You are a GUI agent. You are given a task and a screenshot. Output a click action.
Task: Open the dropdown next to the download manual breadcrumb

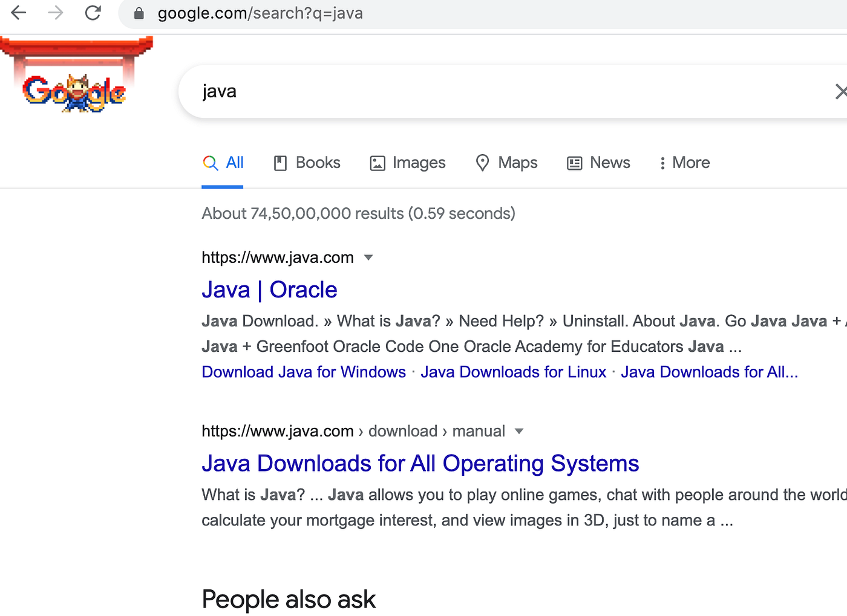519,431
